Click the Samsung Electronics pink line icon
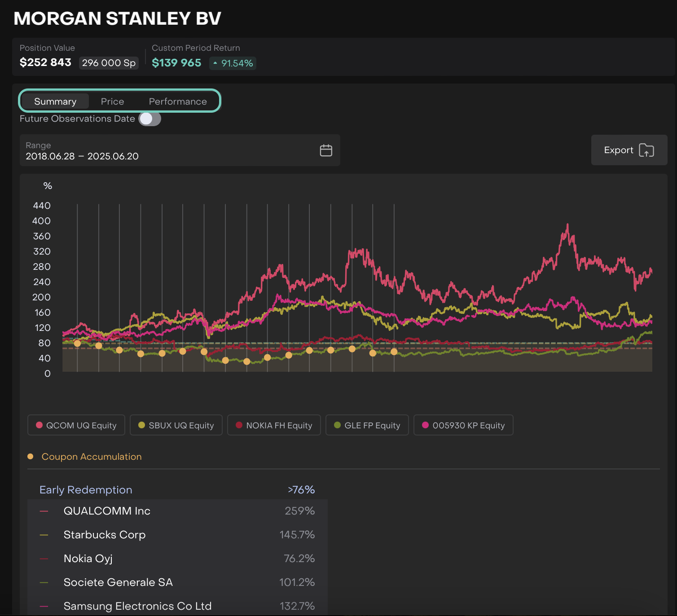677x616 pixels. [44, 606]
